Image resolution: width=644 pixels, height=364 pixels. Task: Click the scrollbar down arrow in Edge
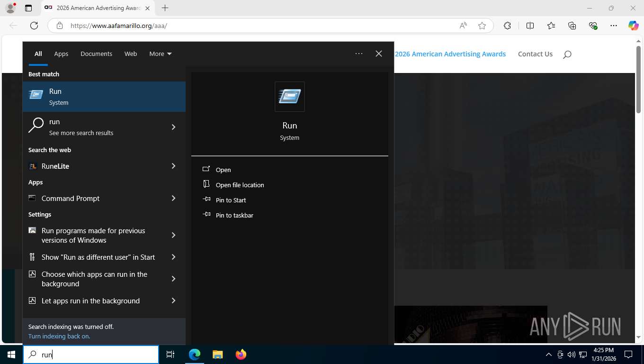click(x=638, y=337)
